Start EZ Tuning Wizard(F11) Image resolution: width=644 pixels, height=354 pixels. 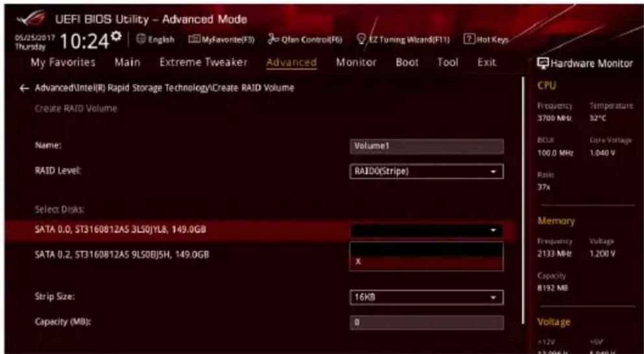403,40
